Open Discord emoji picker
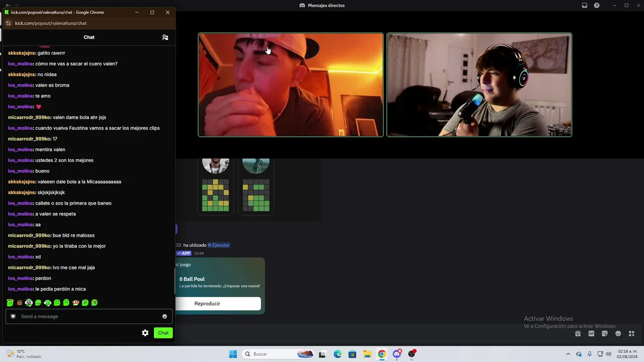 [x=618, y=333]
